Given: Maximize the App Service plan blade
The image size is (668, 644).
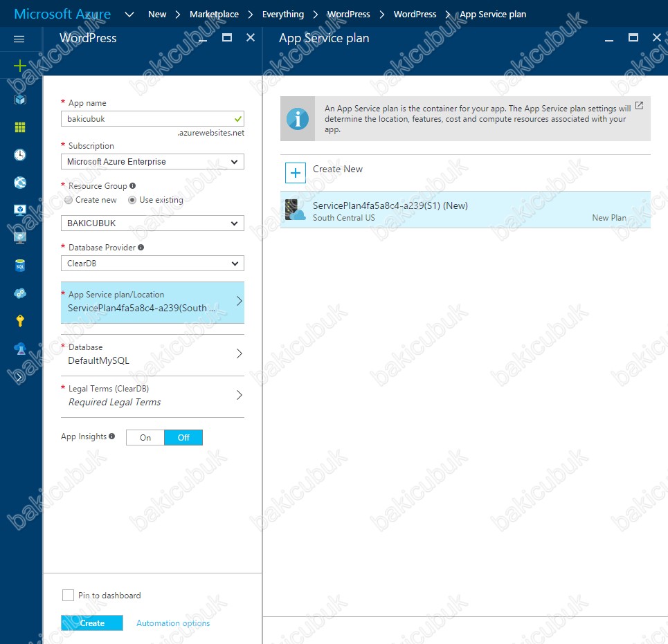Looking at the screenshot, I should [x=633, y=38].
